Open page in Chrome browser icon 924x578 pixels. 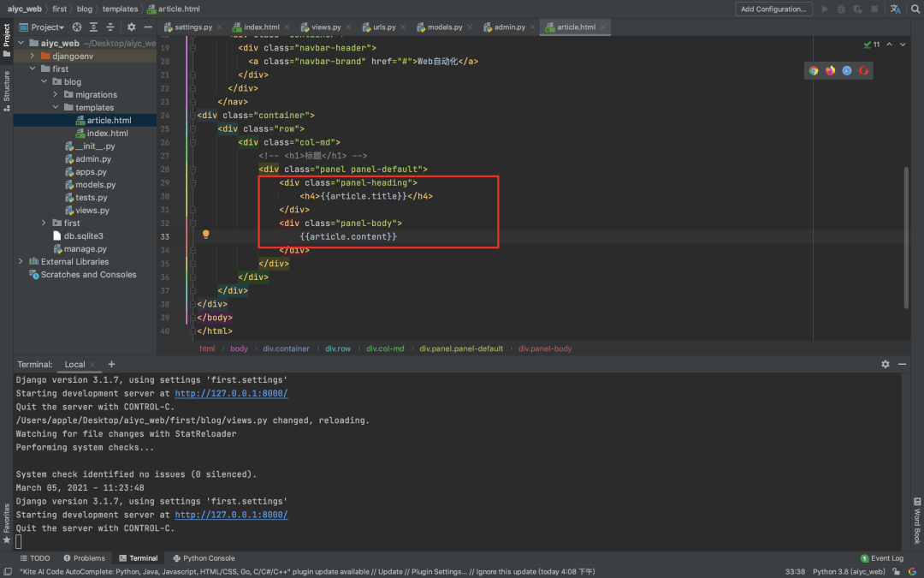[814, 70]
